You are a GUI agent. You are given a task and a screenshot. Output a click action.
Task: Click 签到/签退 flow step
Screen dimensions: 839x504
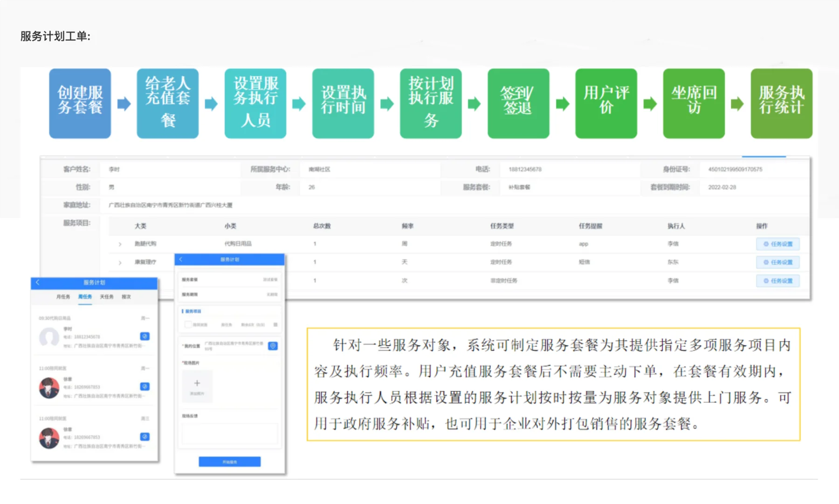[x=518, y=103]
